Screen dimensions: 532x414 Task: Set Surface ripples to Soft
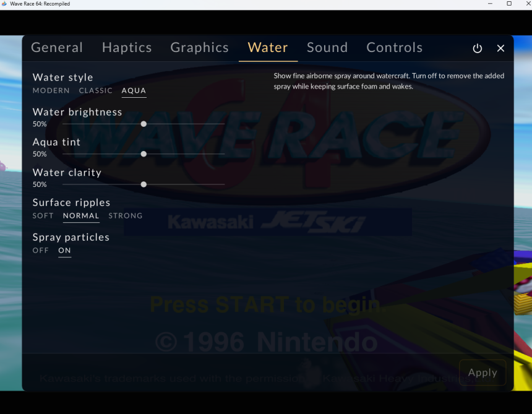click(x=43, y=216)
